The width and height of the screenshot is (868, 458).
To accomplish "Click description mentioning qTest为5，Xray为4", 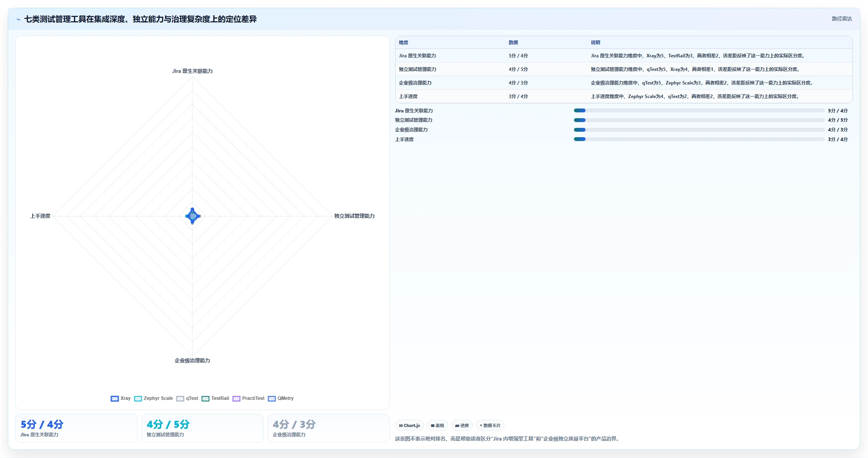I will pyautogui.click(x=696, y=69).
